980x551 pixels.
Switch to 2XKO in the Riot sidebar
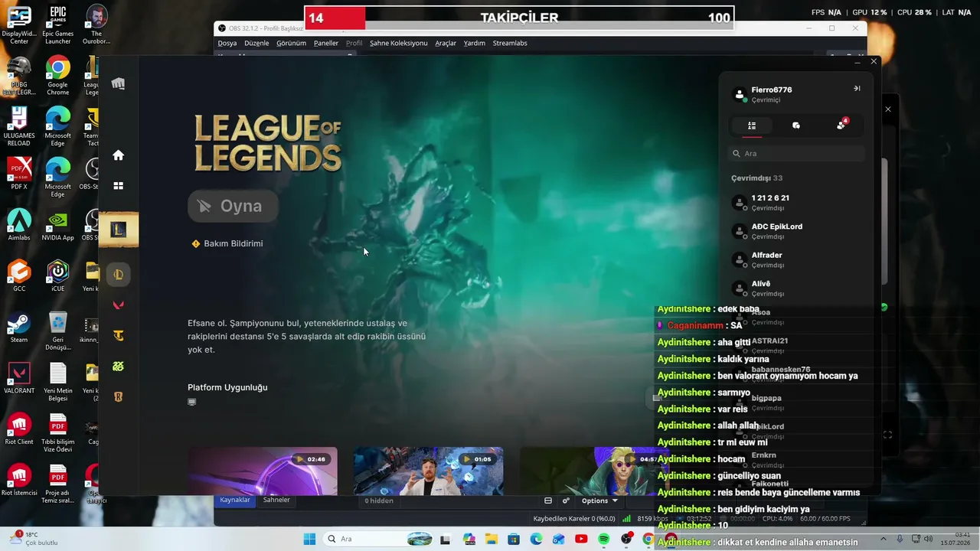click(x=118, y=367)
